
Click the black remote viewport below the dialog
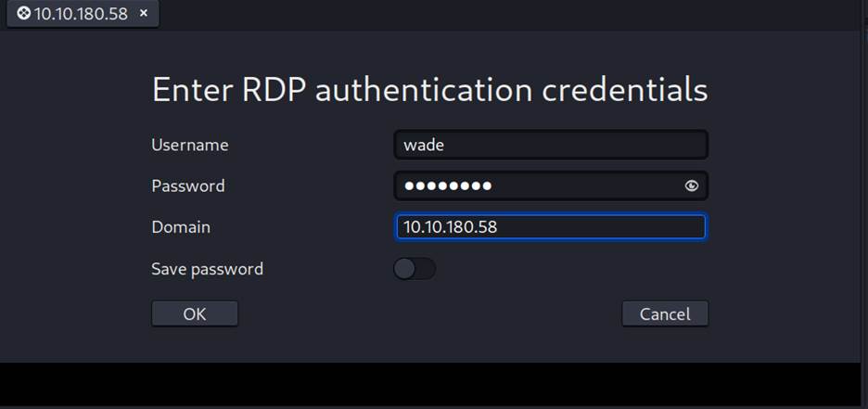(434, 382)
